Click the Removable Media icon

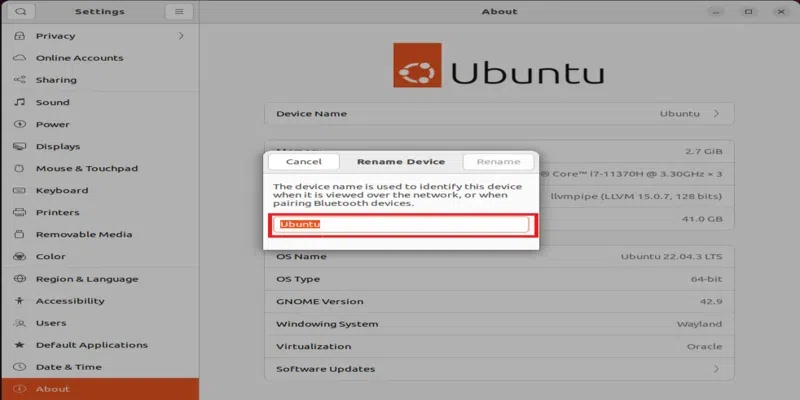(19, 234)
